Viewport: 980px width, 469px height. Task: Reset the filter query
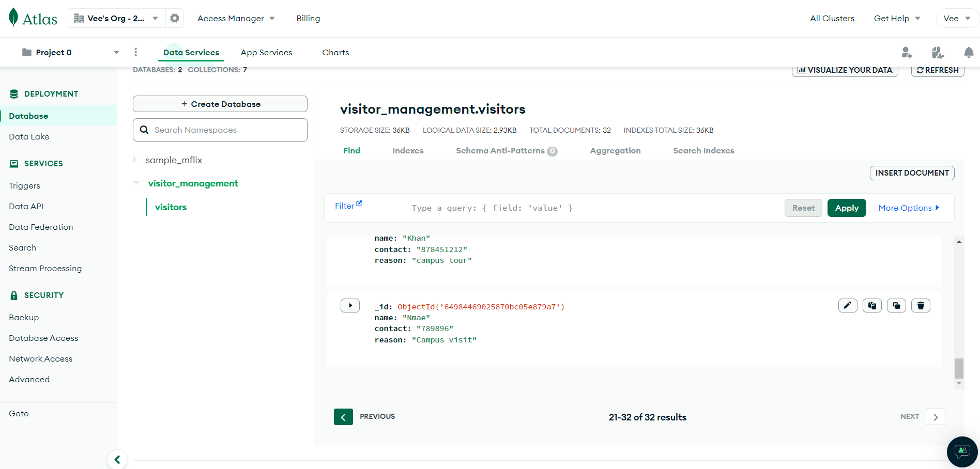[803, 208]
